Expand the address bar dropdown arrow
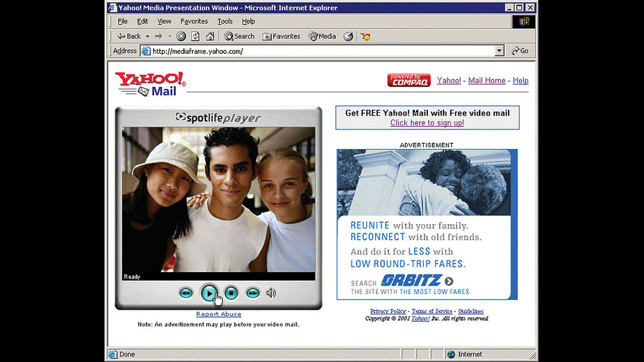The image size is (644, 362). point(499,51)
